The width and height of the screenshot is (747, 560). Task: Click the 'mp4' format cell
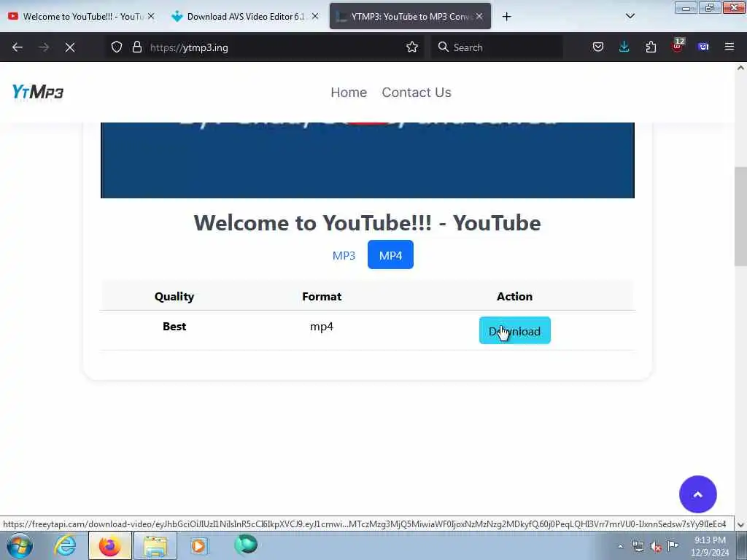coord(322,327)
